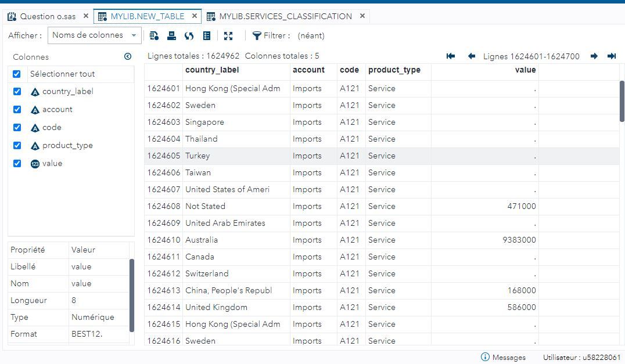This screenshot has height=364, width=625.
Task: Open the Filter settings with funnel icon
Action: [256, 35]
